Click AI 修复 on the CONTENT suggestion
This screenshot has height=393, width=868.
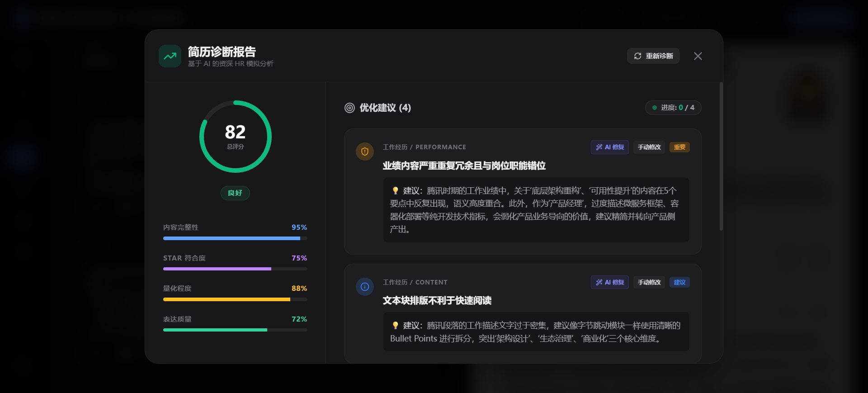point(610,282)
